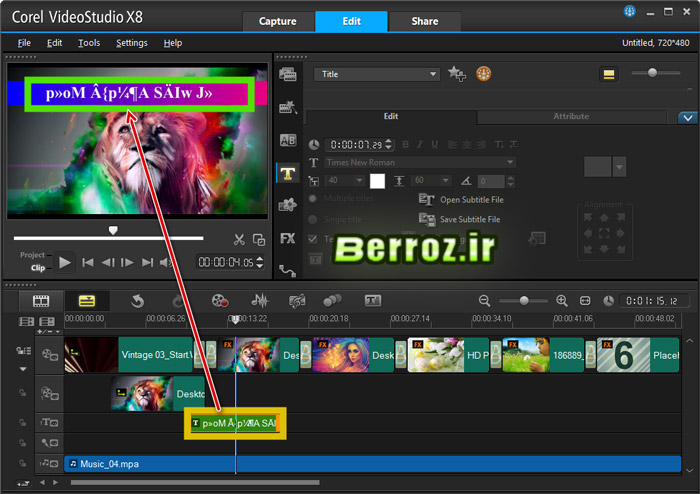Open the Media library panel icon
The height and width of the screenshot is (494, 700).
click(288, 74)
